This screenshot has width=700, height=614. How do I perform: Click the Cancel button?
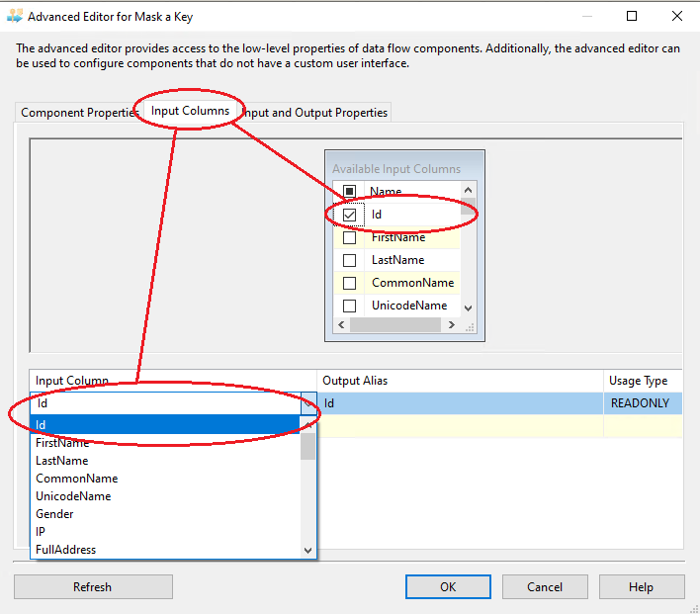pos(544,586)
